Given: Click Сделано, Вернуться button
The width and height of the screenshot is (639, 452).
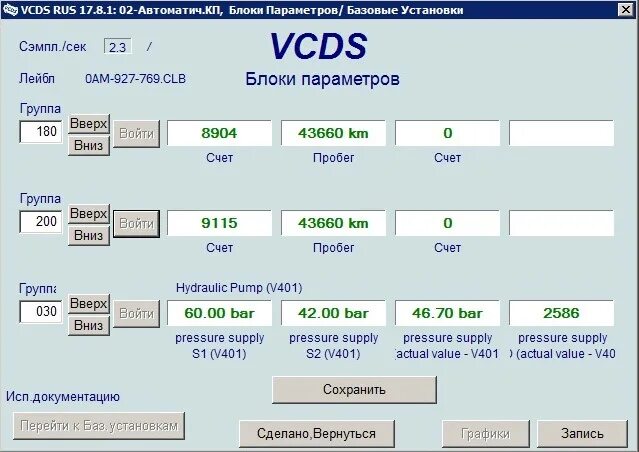Looking at the screenshot, I should click(317, 434).
